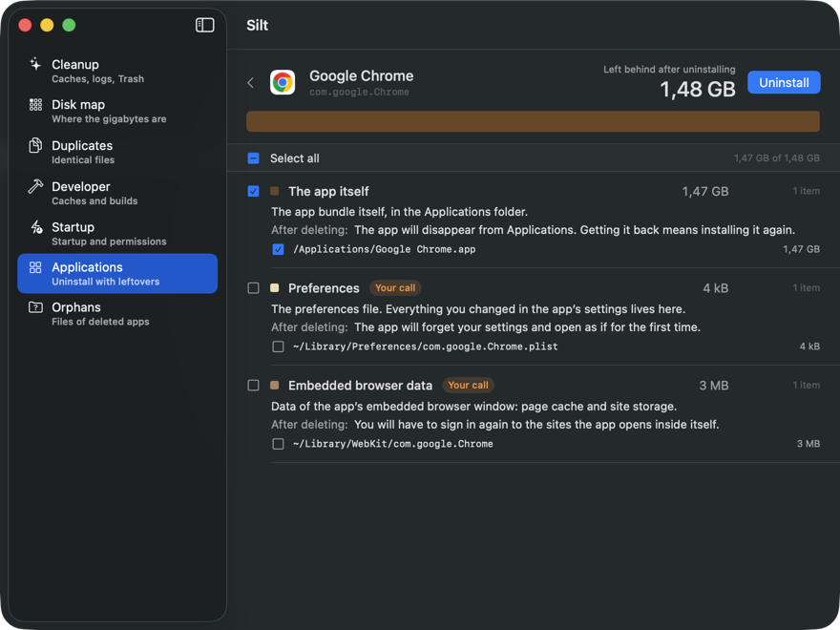Toggle the sidebar visibility icon
The image size is (840, 630).
204,25
